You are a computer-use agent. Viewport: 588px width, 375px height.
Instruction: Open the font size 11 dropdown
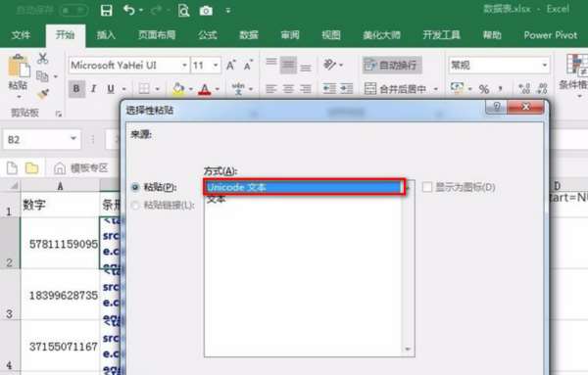click(216, 66)
